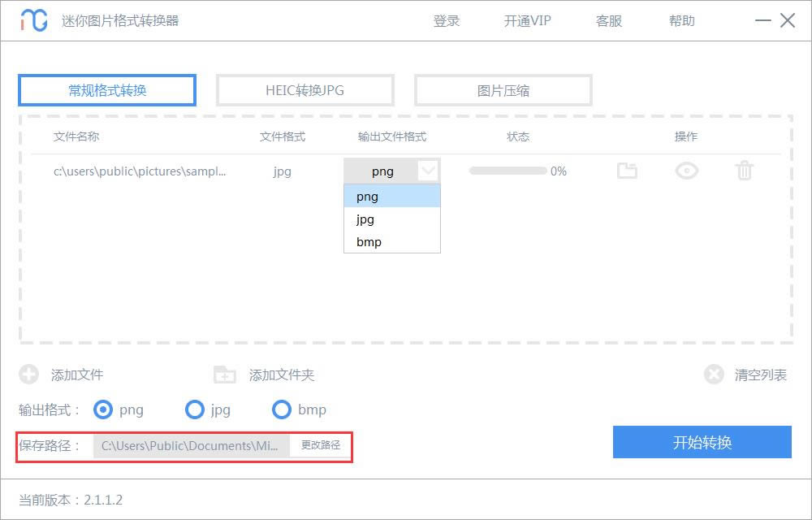The width and height of the screenshot is (812, 520).
Task: Click the 状态 column header
Action: click(518, 136)
